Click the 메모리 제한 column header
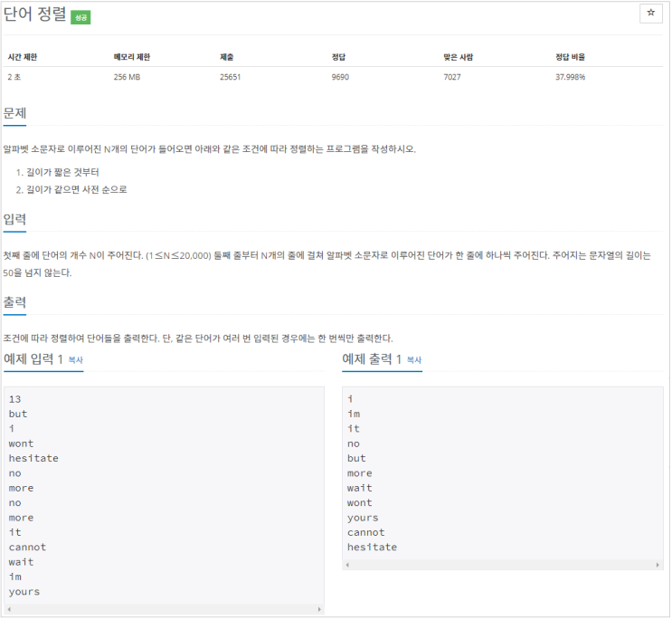This screenshot has width=672, height=620. pyautogui.click(x=132, y=57)
